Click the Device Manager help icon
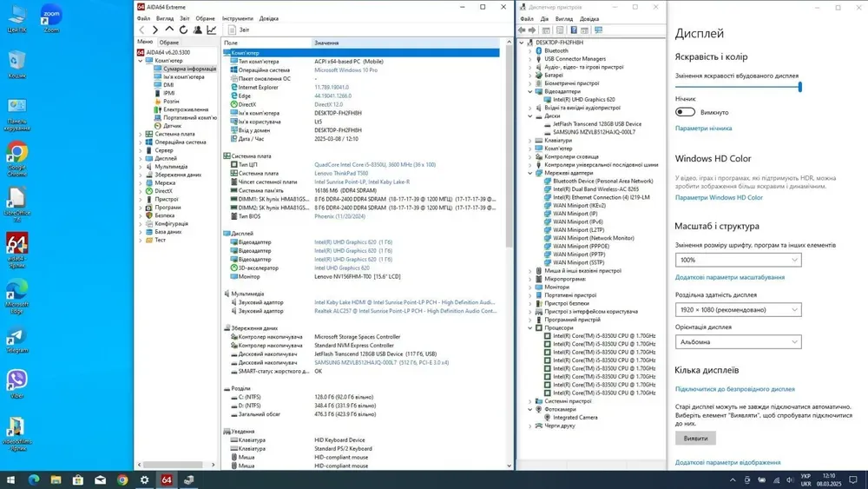This screenshot has height=489, width=868. pos(574,30)
